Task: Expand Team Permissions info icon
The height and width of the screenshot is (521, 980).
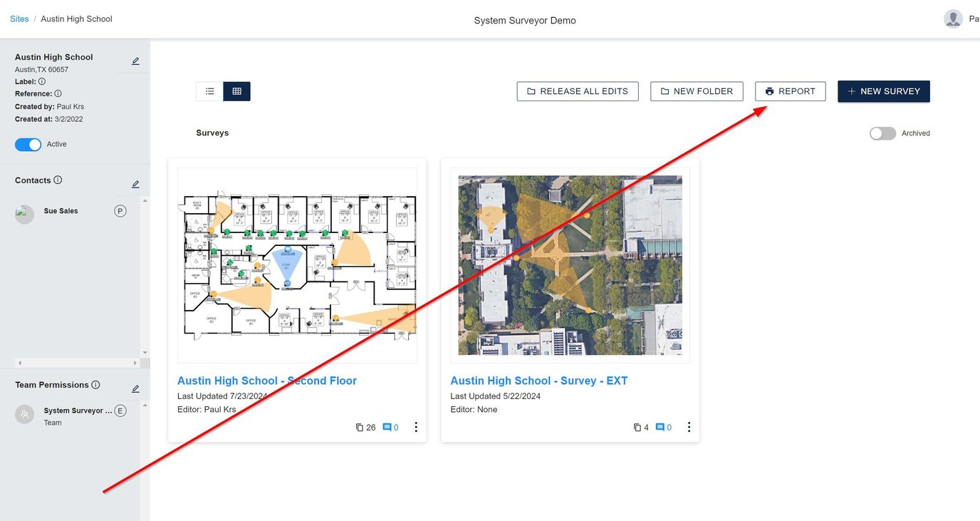Action: pos(96,385)
